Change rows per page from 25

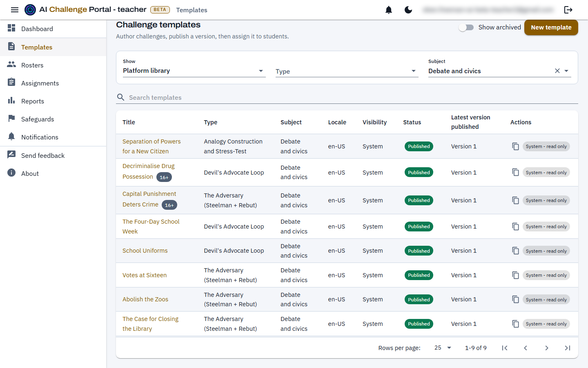tap(443, 348)
